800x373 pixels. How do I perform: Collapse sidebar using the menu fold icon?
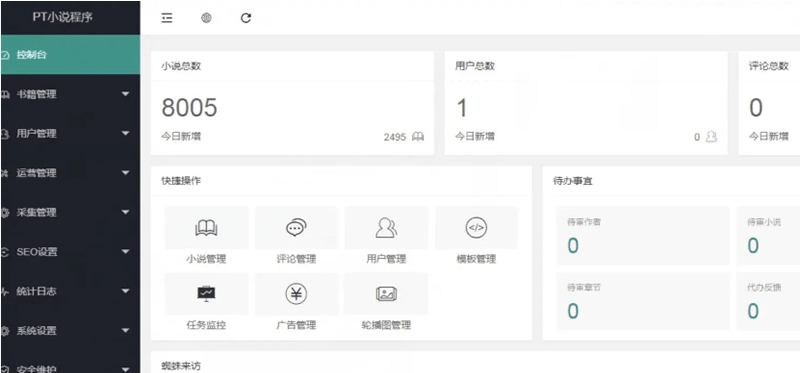[167, 18]
